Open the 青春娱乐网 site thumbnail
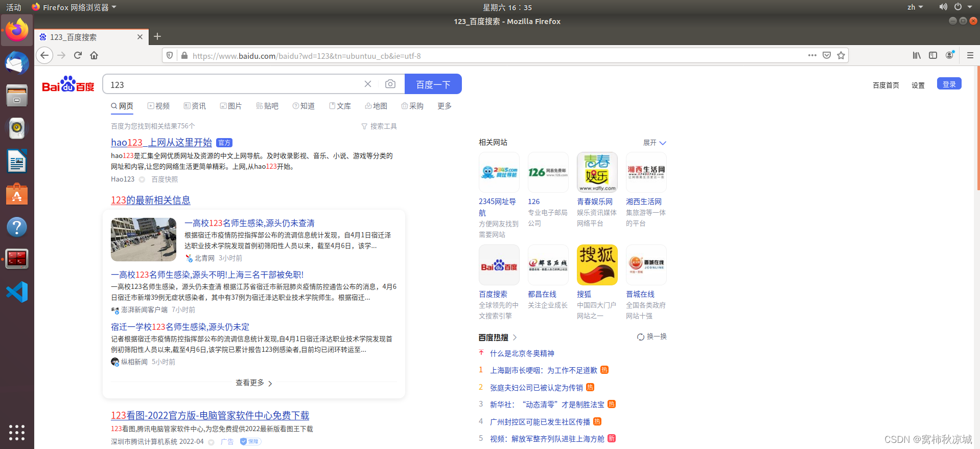The width and height of the screenshot is (980, 449). pyautogui.click(x=597, y=172)
